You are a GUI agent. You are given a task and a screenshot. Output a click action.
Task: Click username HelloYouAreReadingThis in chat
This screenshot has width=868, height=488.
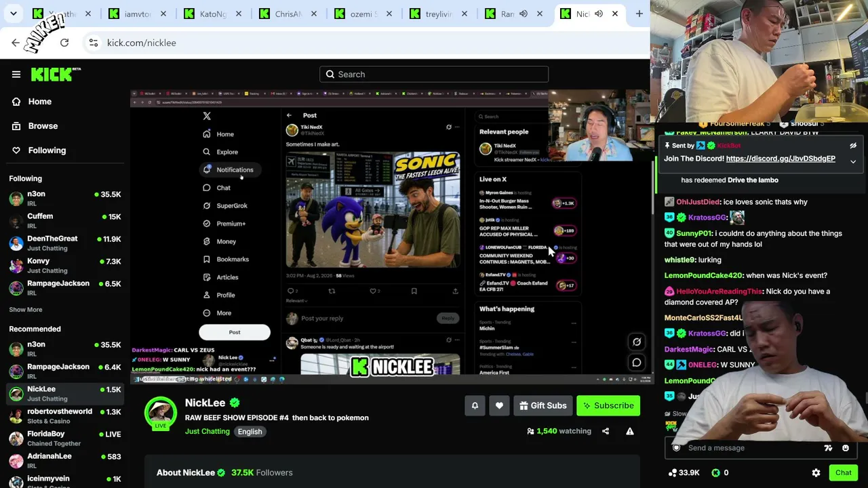(x=719, y=291)
